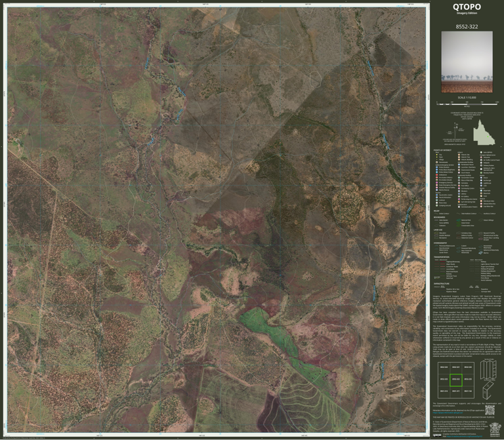Click the Museum legend icon

[x=459, y=191]
